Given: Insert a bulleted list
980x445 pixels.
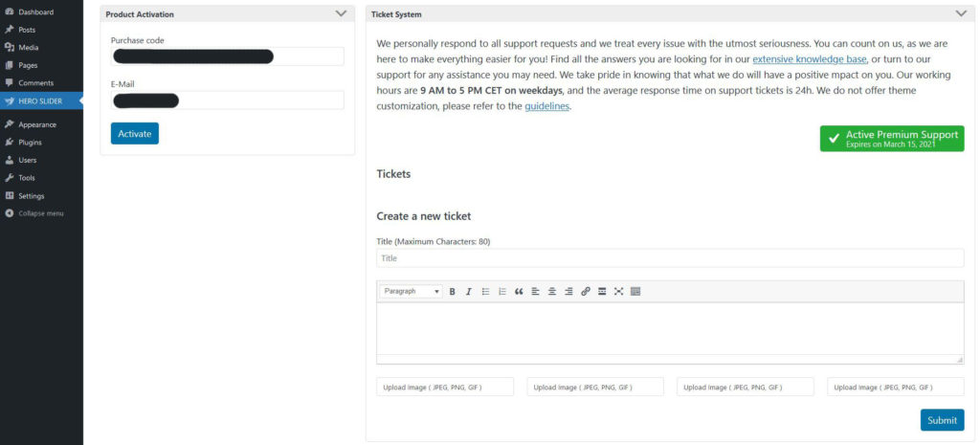Looking at the screenshot, I should tap(485, 291).
